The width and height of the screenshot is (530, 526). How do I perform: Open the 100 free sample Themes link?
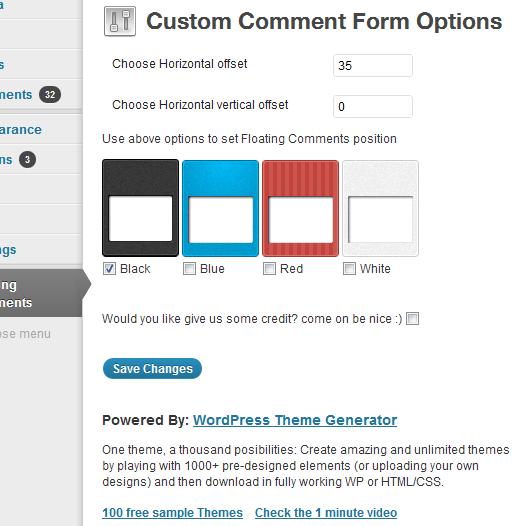172,513
